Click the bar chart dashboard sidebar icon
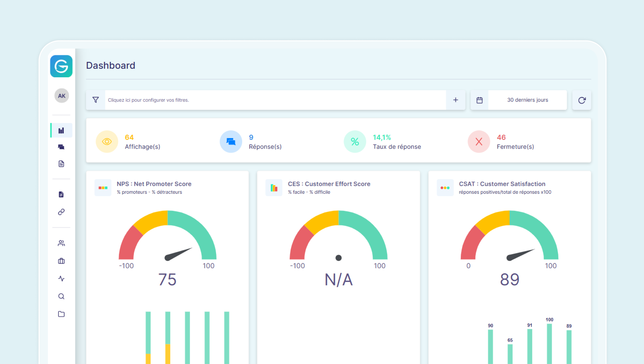 (x=61, y=131)
